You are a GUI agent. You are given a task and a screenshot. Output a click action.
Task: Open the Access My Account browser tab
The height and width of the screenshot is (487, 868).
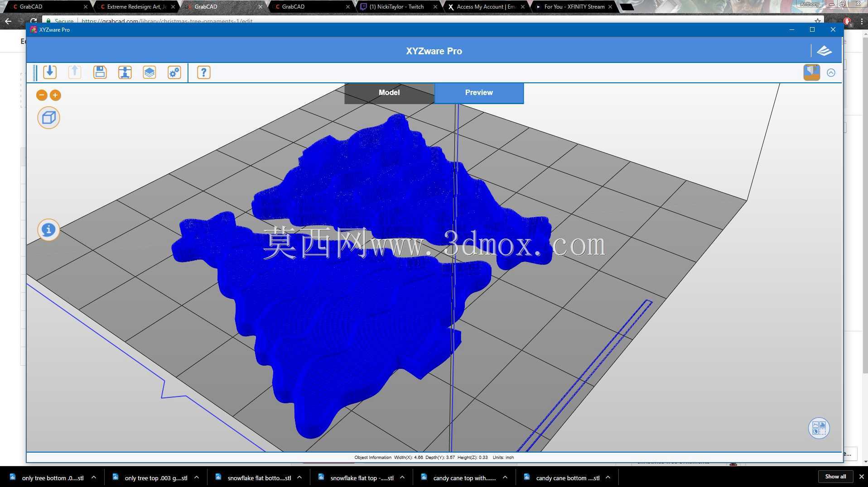point(485,7)
